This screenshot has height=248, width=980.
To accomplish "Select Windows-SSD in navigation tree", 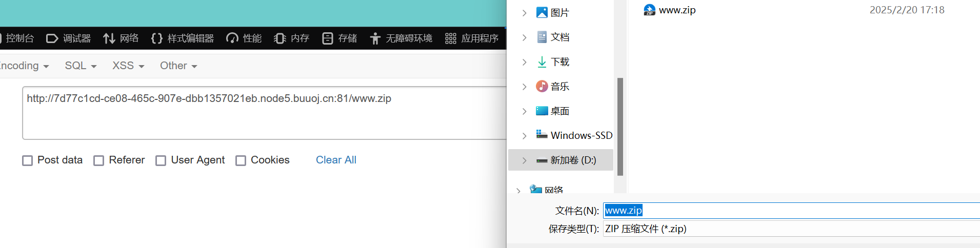I will click(582, 135).
